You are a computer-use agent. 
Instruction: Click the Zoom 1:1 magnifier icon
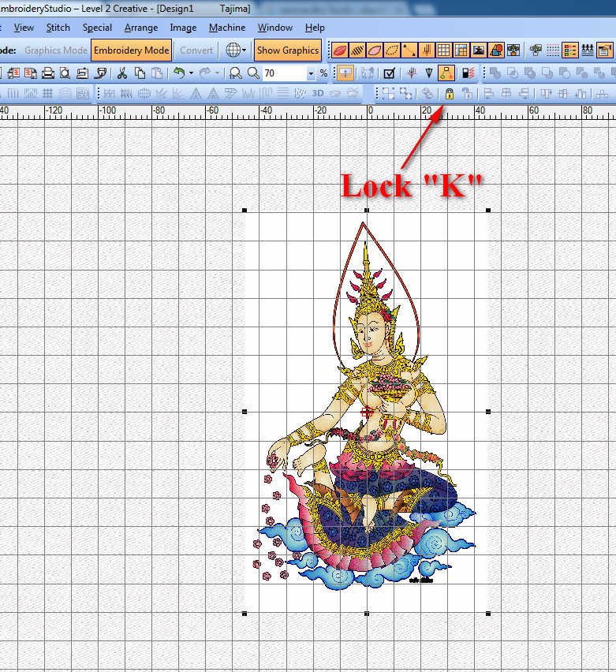235,73
